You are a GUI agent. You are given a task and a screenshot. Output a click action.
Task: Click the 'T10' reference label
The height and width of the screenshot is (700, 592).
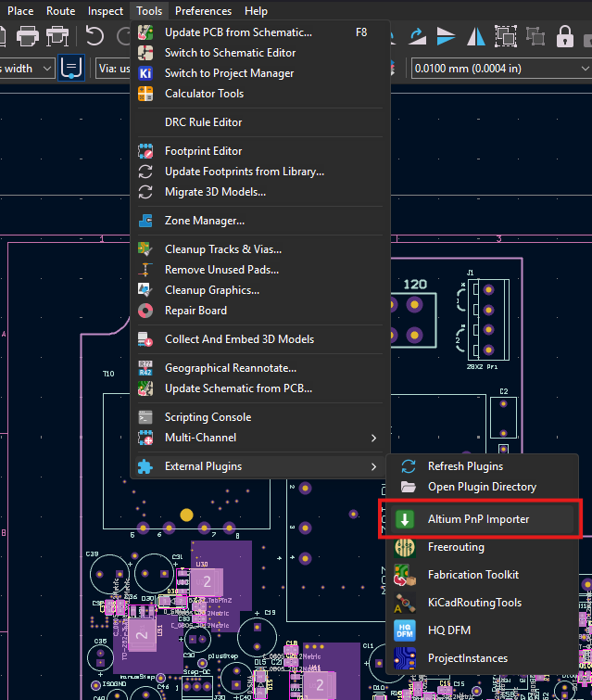click(x=108, y=374)
